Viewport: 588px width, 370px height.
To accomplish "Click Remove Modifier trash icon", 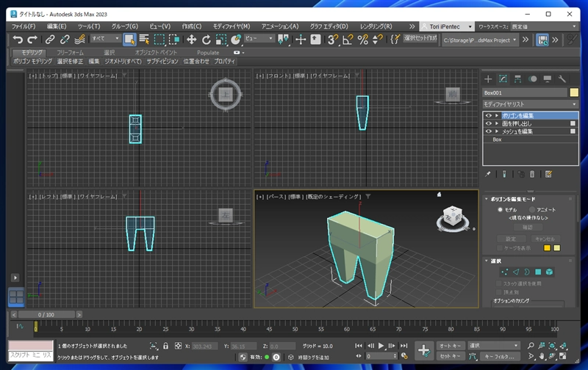I will coord(531,174).
